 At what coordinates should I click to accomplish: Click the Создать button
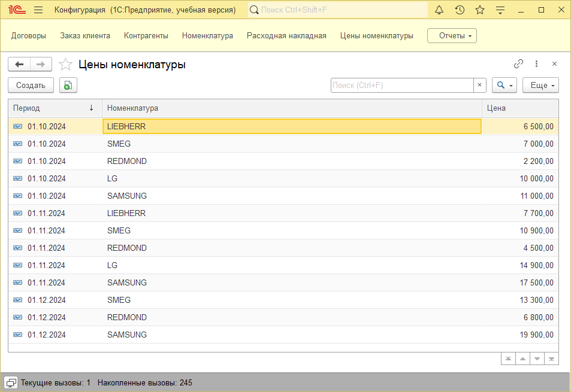[31, 85]
